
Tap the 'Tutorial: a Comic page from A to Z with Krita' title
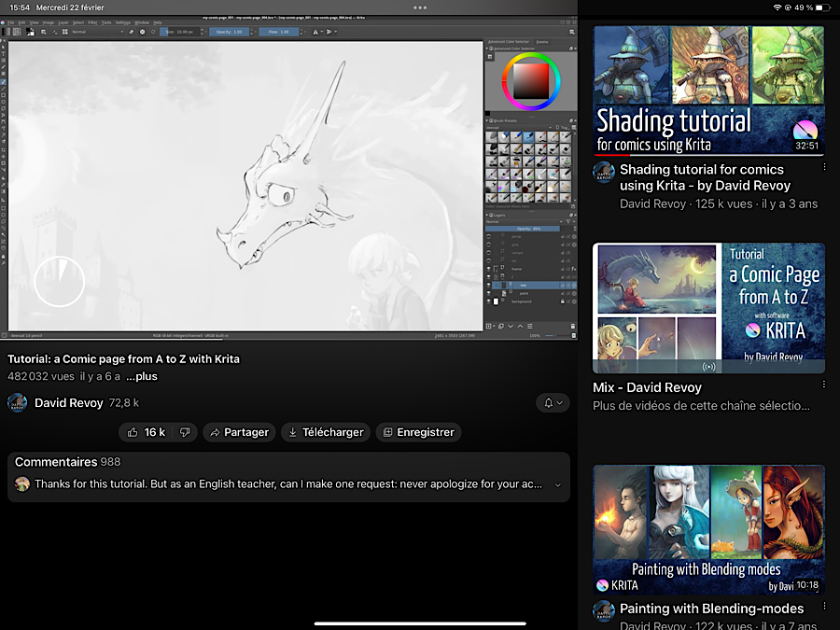tap(124, 359)
